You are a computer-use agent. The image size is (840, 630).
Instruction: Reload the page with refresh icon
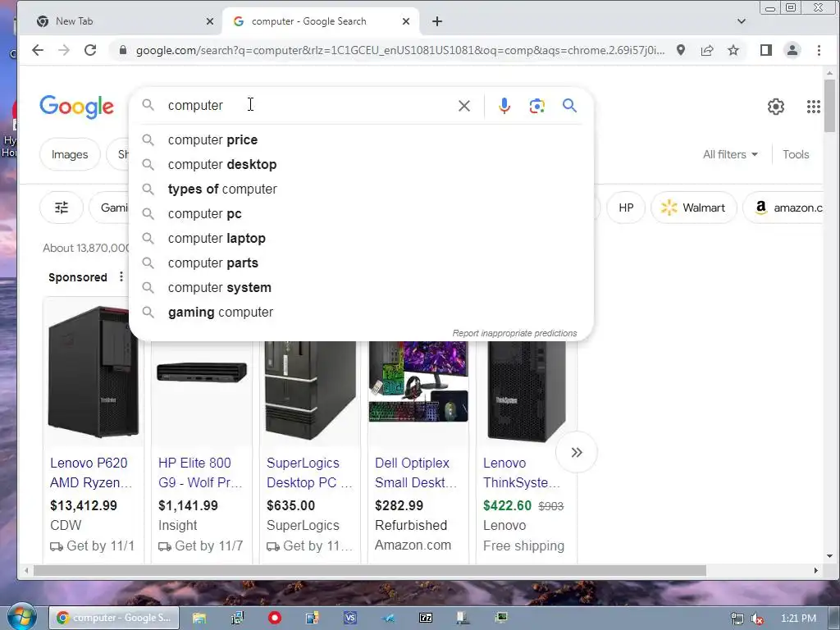pos(90,50)
